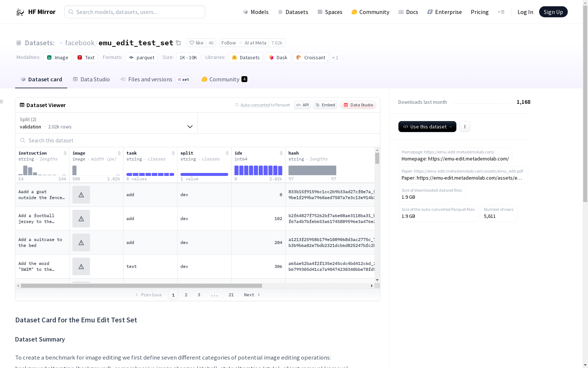The image size is (588, 368).
Task: Click the Croissant library tag
Action: pyautogui.click(x=311, y=57)
